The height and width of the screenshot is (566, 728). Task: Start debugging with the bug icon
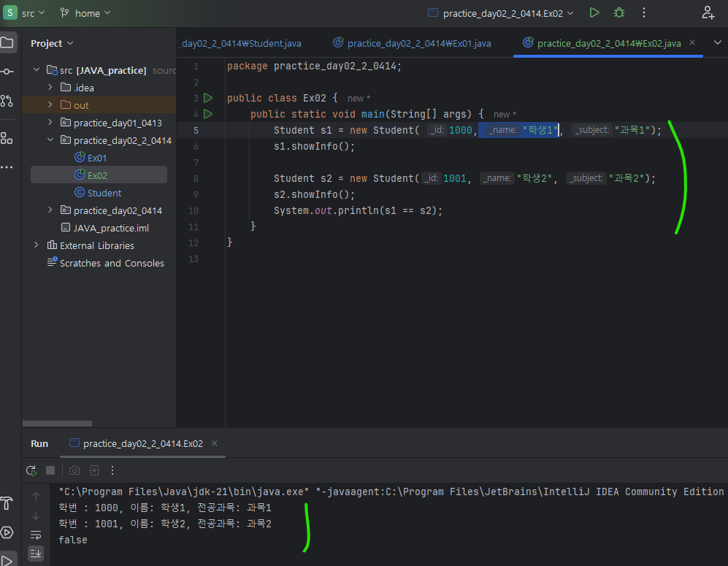(x=619, y=13)
